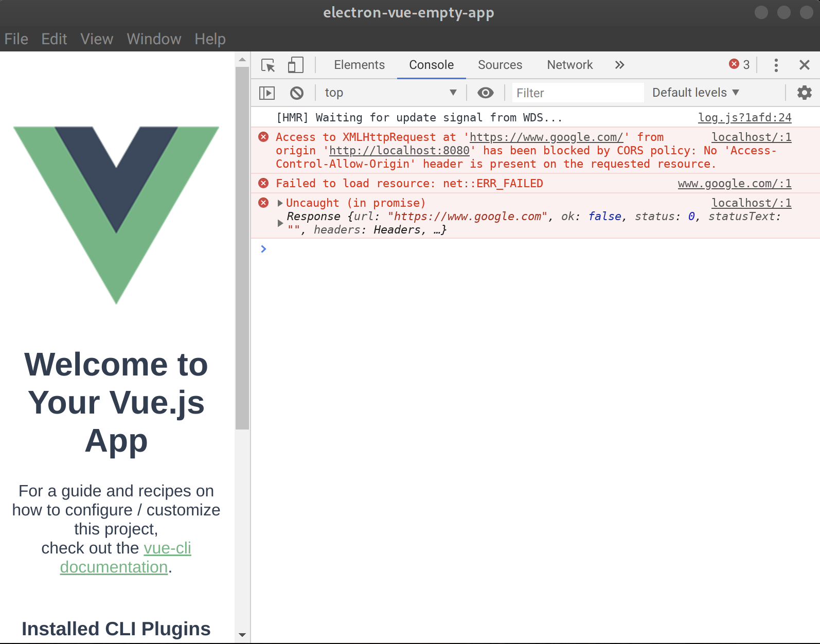Focus the console Filter field
The height and width of the screenshot is (644, 820).
pos(578,93)
